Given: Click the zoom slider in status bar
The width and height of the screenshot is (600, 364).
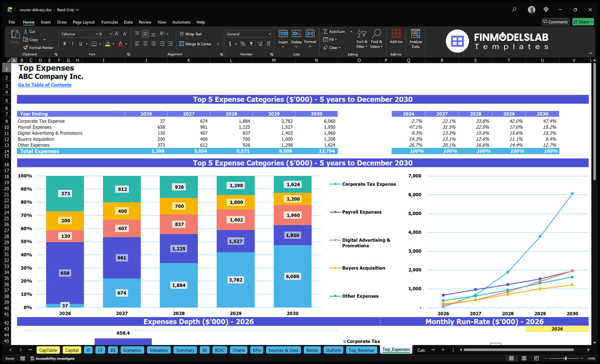Looking at the screenshot, I should pyautogui.click(x=565, y=359).
